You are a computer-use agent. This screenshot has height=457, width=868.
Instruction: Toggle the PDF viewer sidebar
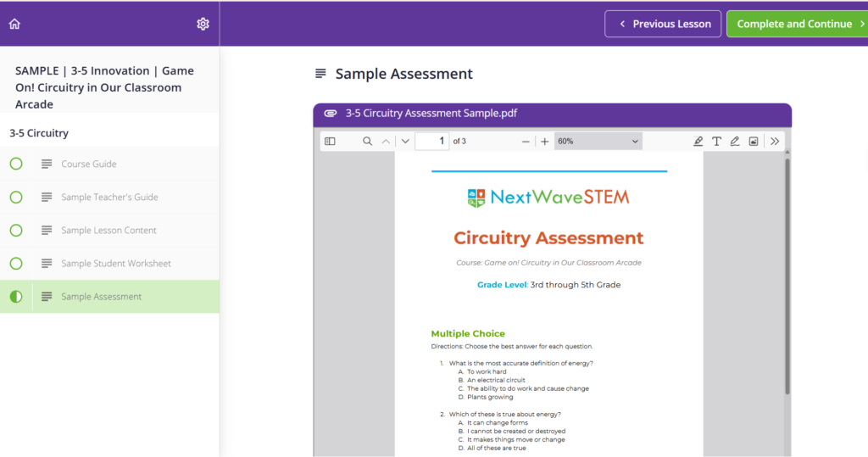coord(330,142)
